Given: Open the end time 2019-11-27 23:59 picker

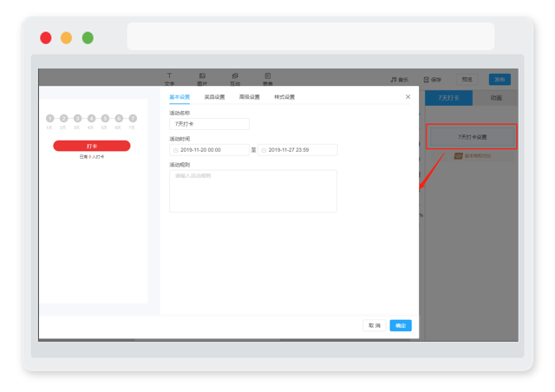Looking at the screenshot, I should point(297,150).
